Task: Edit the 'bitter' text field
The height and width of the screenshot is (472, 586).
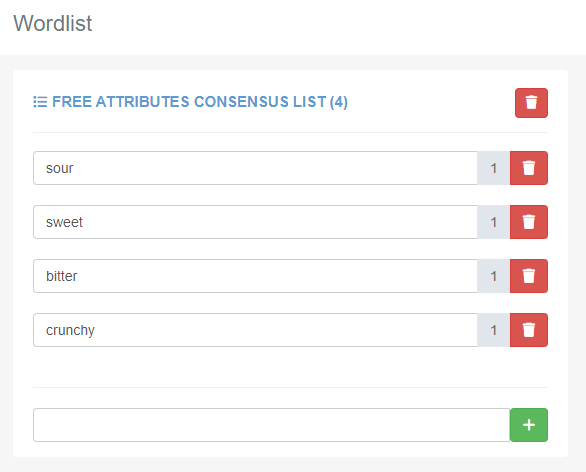Action: (x=255, y=276)
